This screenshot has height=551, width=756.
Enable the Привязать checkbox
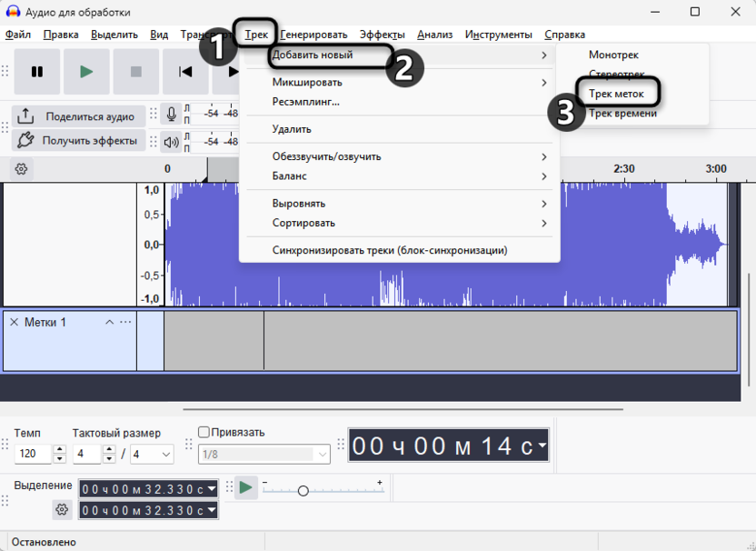click(x=202, y=434)
